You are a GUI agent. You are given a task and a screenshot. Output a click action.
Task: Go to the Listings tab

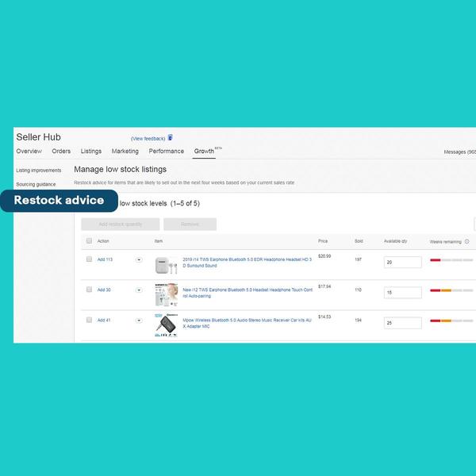click(90, 152)
